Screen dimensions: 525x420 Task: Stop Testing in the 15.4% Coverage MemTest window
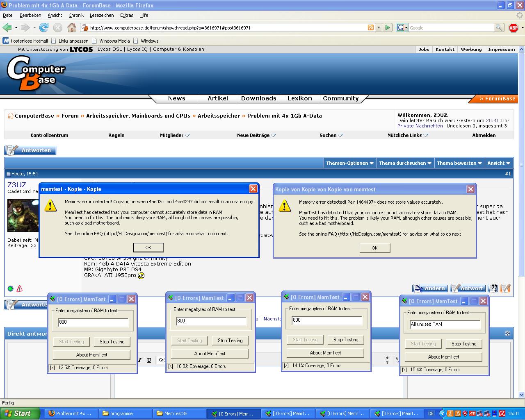(x=464, y=343)
